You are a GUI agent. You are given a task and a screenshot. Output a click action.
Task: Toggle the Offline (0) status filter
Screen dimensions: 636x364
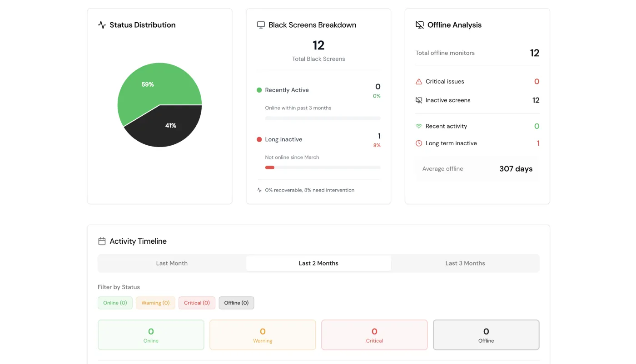(x=236, y=303)
